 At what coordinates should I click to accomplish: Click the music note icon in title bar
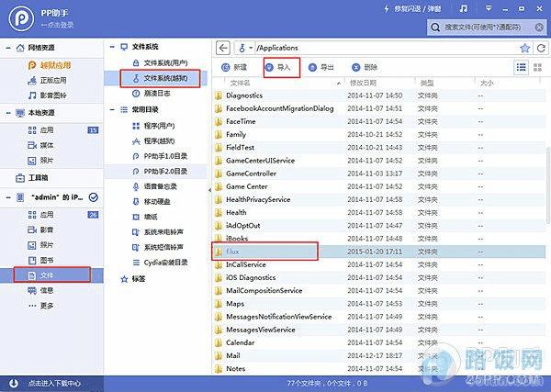pos(464,8)
